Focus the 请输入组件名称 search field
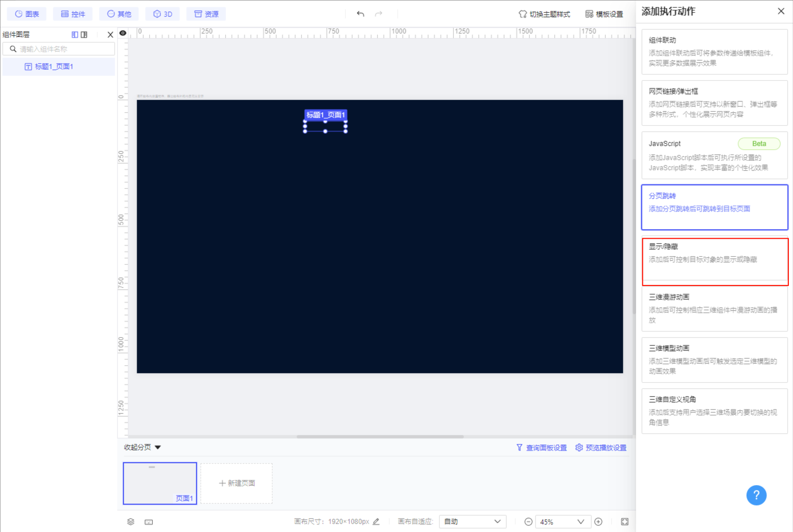This screenshot has width=793, height=532. pos(59,49)
